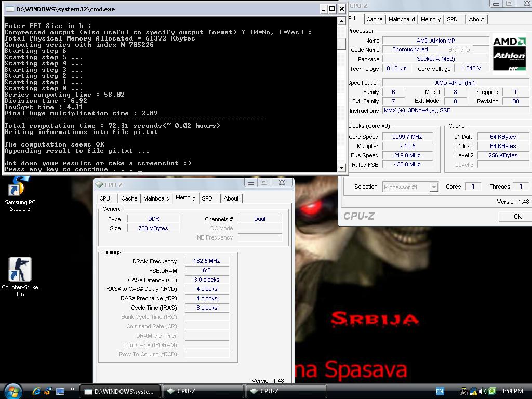Viewport: 532px width, 399px height.
Task: Click the cmd.exe title bar system icon
Action: (x=10, y=9)
